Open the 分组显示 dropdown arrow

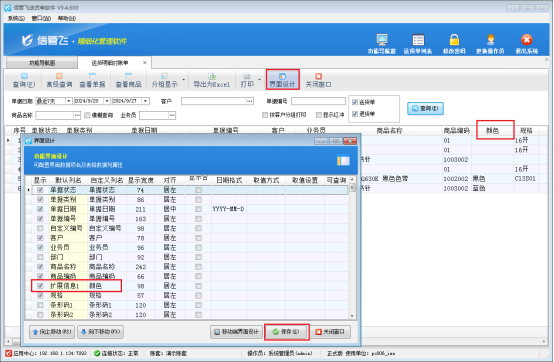[x=184, y=80]
